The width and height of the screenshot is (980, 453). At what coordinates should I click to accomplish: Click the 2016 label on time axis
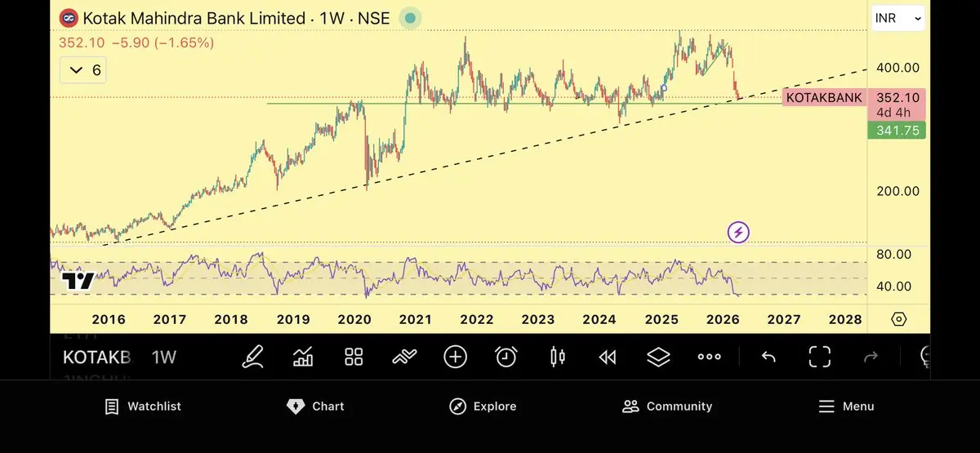(x=108, y=320)
